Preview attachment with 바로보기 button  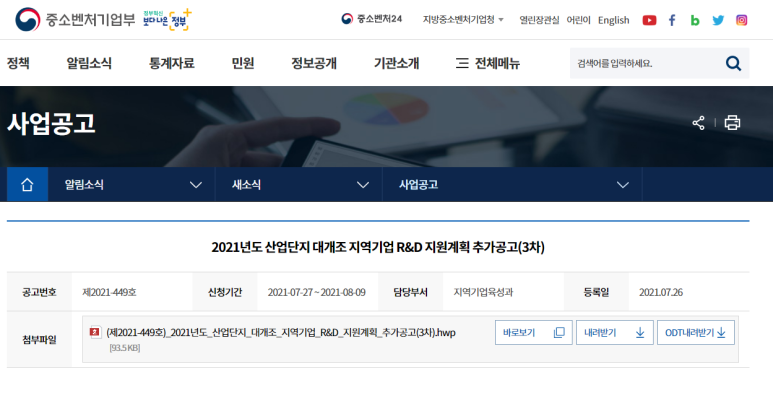[x=533, y=333]
